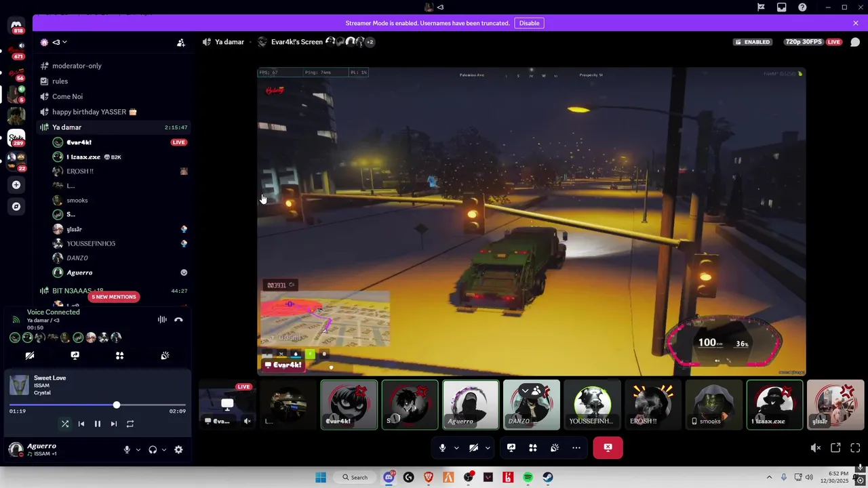Open soundboard in bottom call controls

coord(555,447)
